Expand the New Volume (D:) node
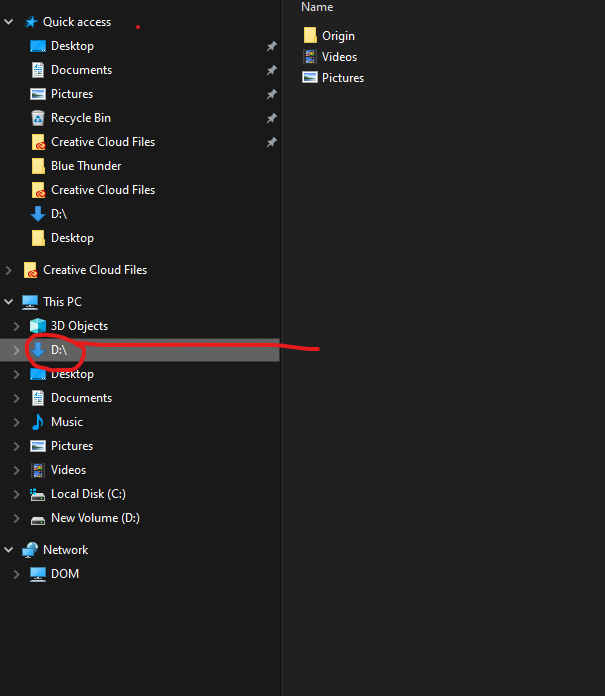The image size is (605, 696). (16, 518)
